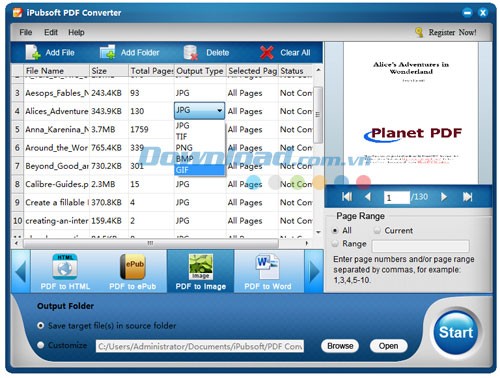Click the Add Folder icon
The height and width of the screenshot is (378, 500).
point(108,52)
